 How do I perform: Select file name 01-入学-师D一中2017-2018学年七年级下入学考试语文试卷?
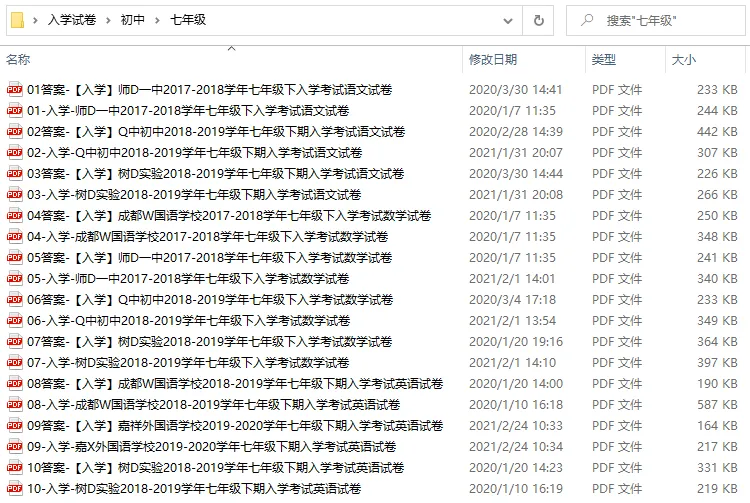pos(188,110)
